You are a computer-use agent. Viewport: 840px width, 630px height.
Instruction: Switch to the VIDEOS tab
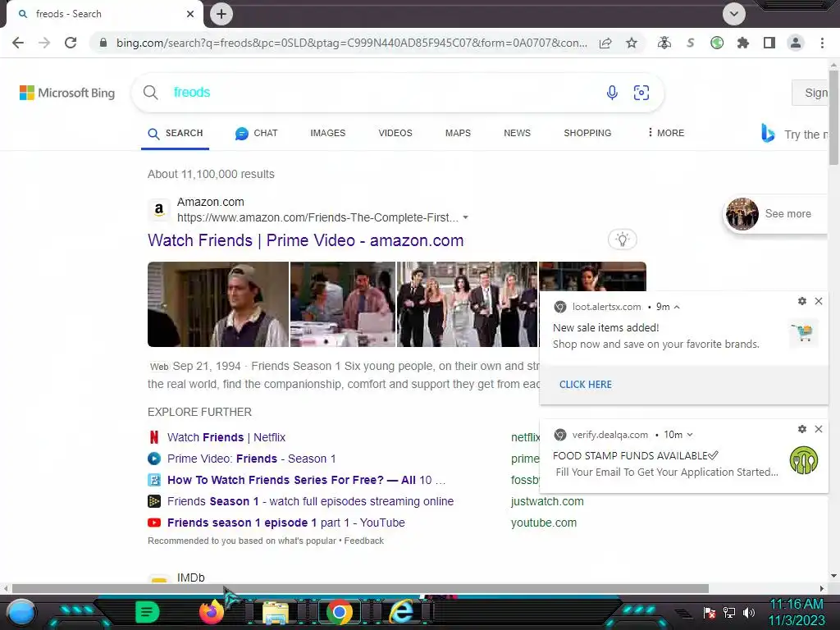pos(395,133)
